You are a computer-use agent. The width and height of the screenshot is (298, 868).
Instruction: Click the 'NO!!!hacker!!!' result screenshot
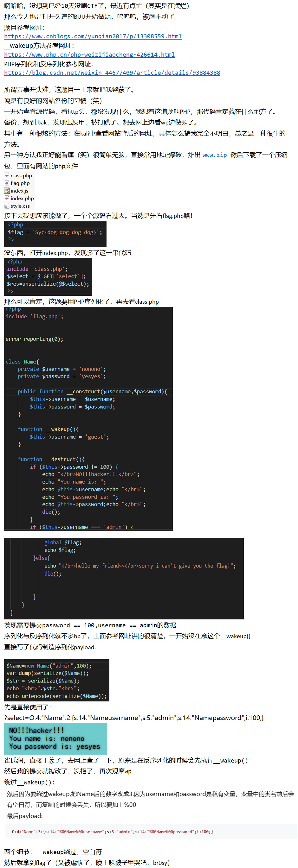(x=56, y=739)
